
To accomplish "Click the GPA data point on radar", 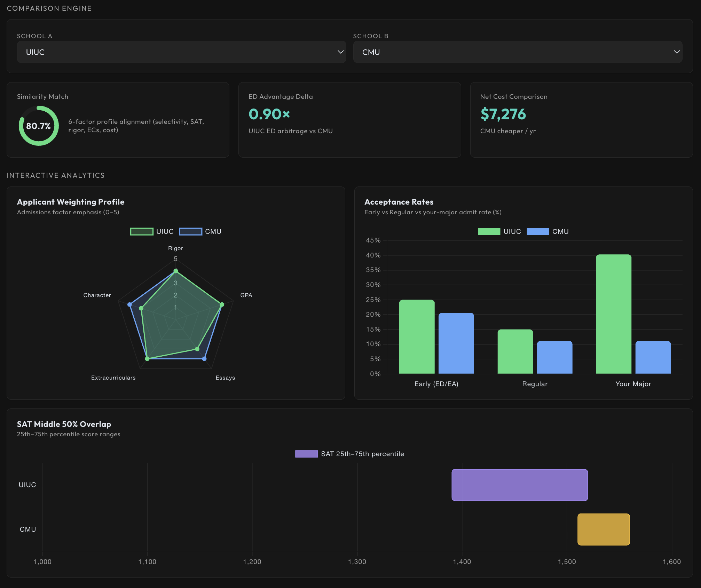I will 222,304.
